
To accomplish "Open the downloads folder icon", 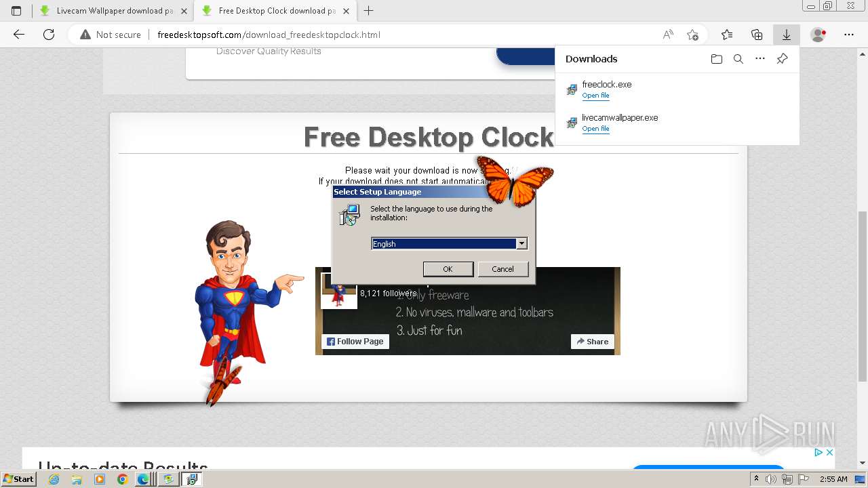I will tap(717, 59).
